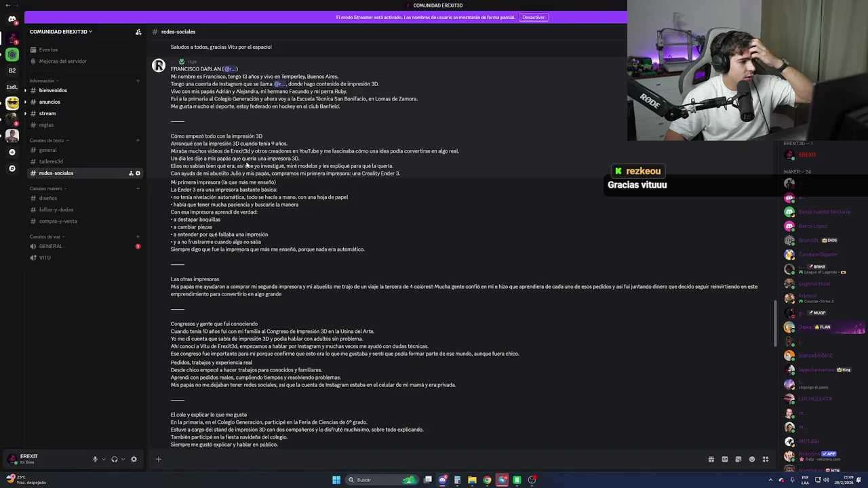Click FRANCISCO DARLAN username in message
868x488 pixels.
(x=196, y=69)
